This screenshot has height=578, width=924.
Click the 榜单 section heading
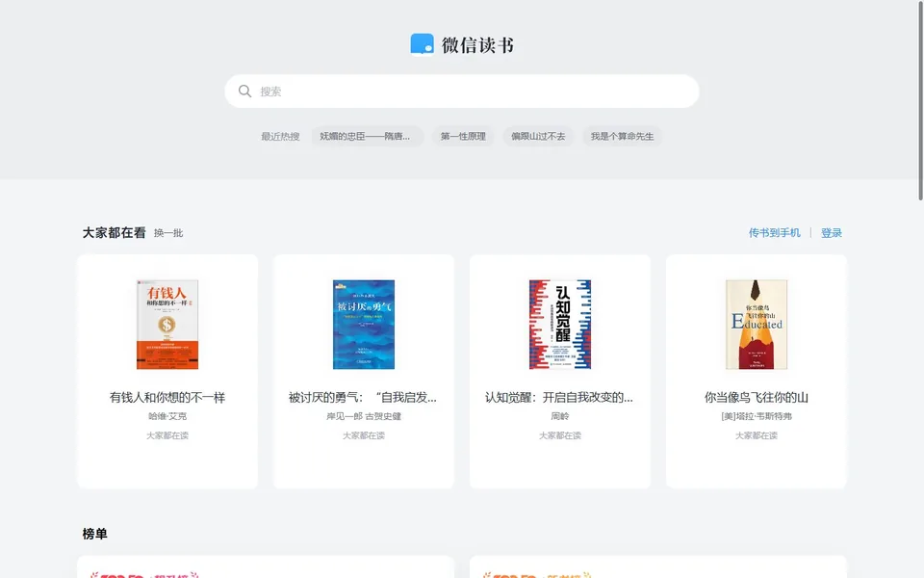tap(95, 534)
